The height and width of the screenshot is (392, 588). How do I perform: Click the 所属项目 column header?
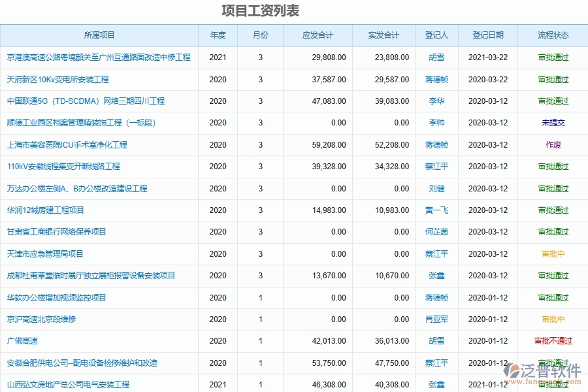(99, 35)
